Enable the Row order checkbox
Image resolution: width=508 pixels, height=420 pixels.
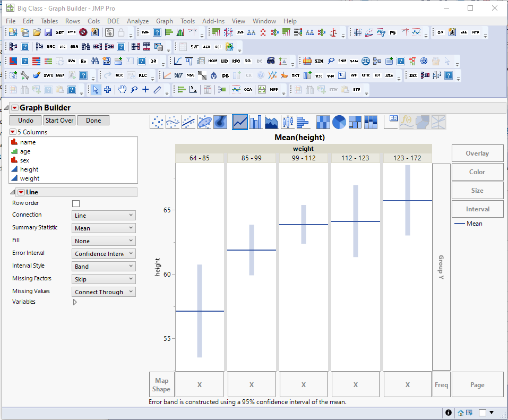(75, 203)
